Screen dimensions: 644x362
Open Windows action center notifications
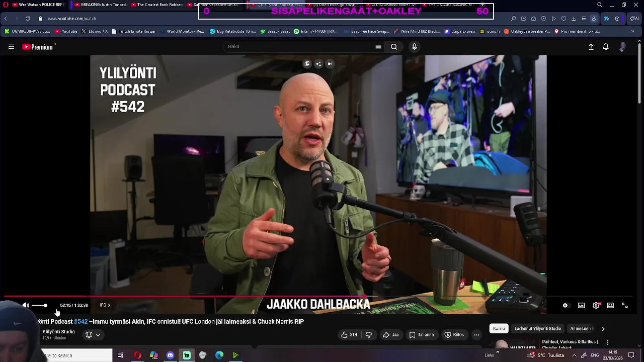coord(631,355)
